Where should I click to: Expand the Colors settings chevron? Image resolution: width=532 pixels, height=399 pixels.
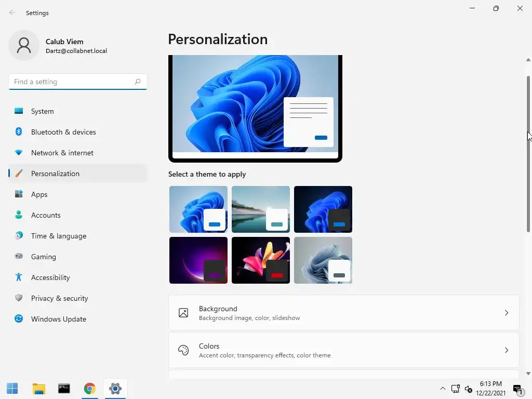click(506, 350)
